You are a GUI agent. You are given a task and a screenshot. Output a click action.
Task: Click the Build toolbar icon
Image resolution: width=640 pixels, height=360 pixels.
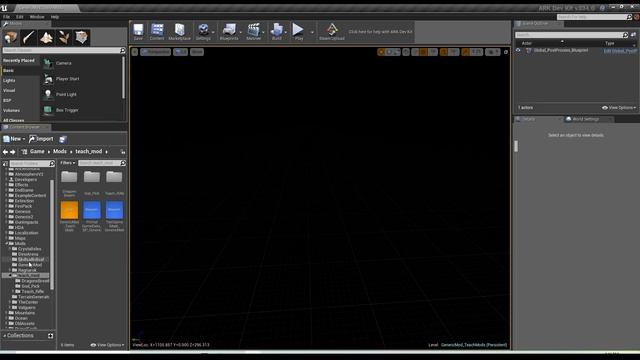tap(277, 31)
